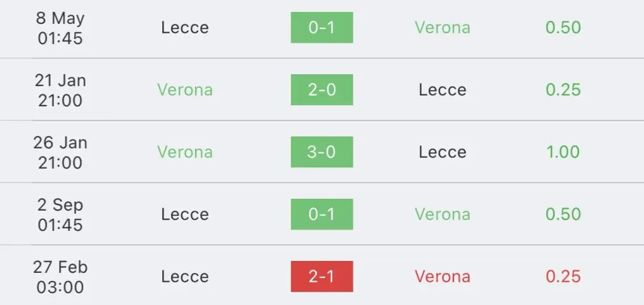Select Verona in the 2 Sep match
644x305 pixels.
pyautogui.click(x=442, y=214)
